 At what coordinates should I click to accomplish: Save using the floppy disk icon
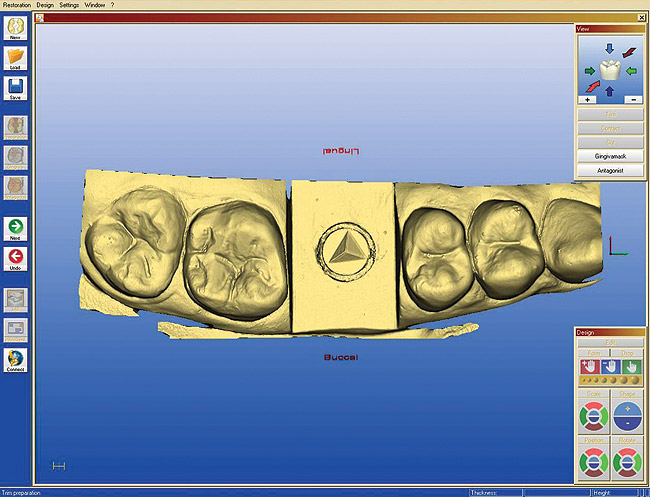(x=16, y=91)
